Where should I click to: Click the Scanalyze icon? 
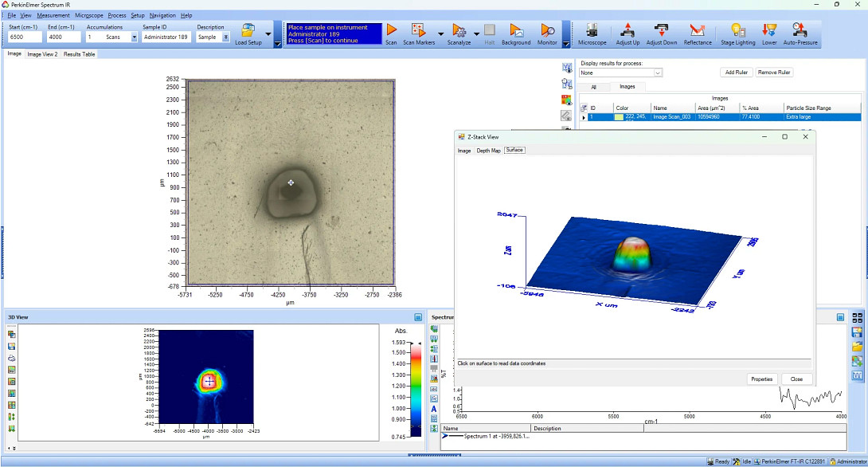point(459,30)
